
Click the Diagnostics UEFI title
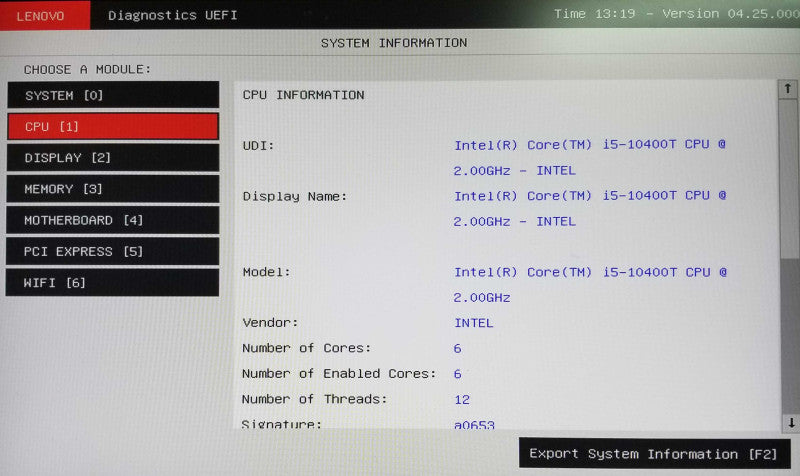tap(172, 15)
